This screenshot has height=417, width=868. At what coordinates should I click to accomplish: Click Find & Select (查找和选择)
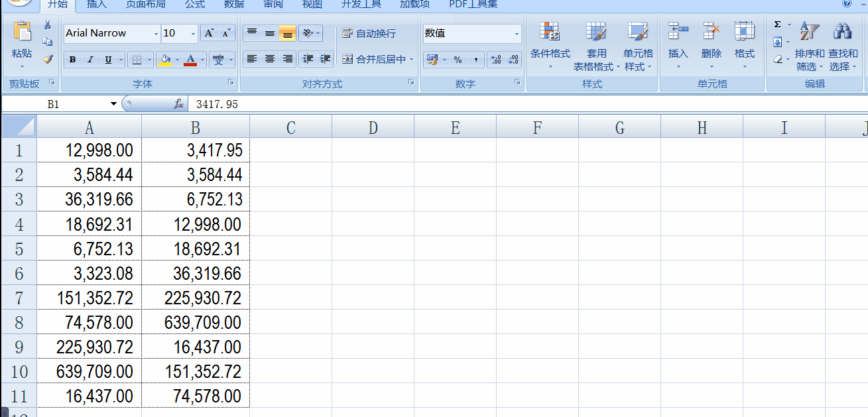coord(843,46)
